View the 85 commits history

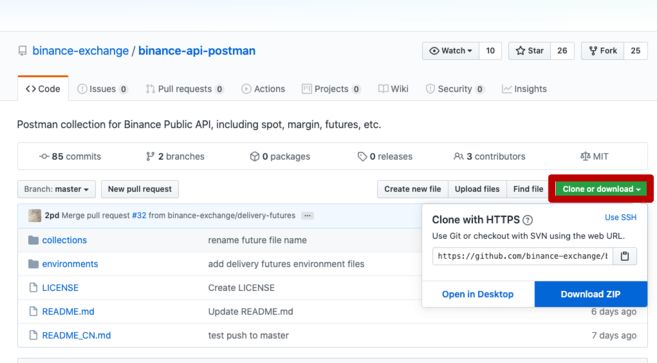[x=70, y=156]
